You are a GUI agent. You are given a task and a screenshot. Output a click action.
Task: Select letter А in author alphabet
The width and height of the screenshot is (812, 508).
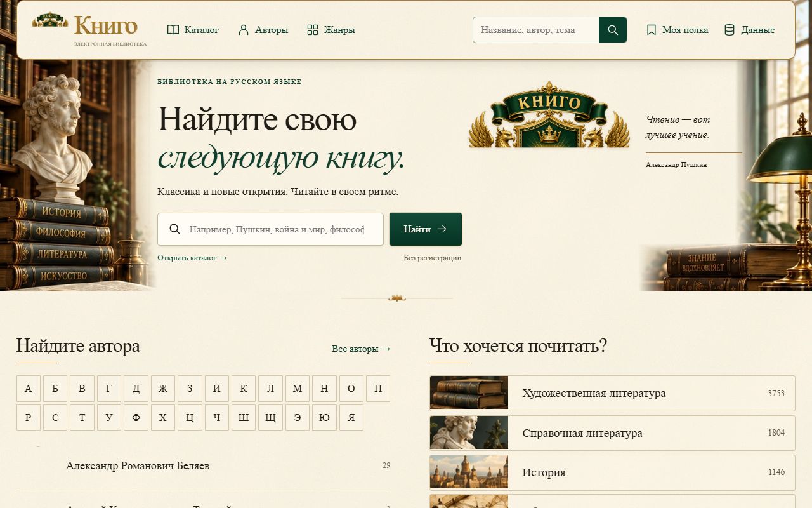(x=29, y=389)
